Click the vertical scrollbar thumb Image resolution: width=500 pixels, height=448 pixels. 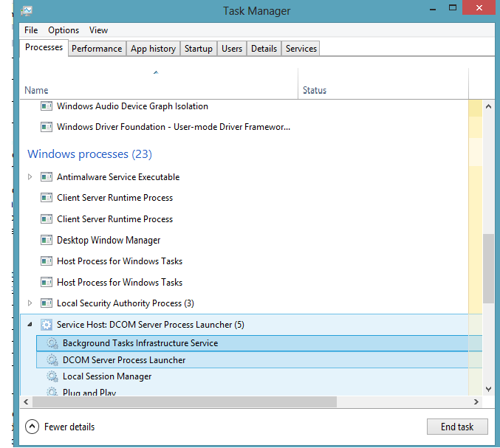tap(488, 269)
